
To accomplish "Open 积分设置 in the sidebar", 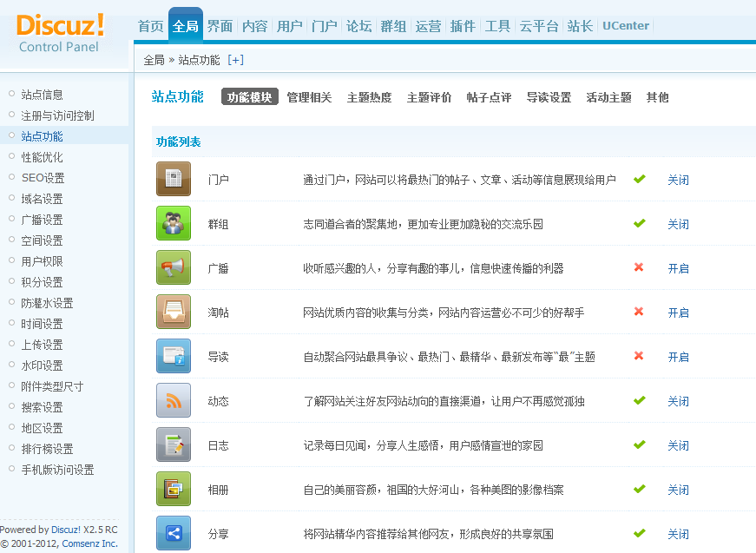I will pos(42,282).
